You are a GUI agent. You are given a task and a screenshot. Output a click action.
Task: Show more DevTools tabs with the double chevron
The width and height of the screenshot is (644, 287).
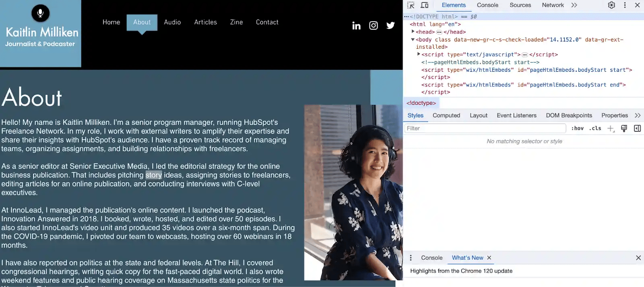coord(574,5)
